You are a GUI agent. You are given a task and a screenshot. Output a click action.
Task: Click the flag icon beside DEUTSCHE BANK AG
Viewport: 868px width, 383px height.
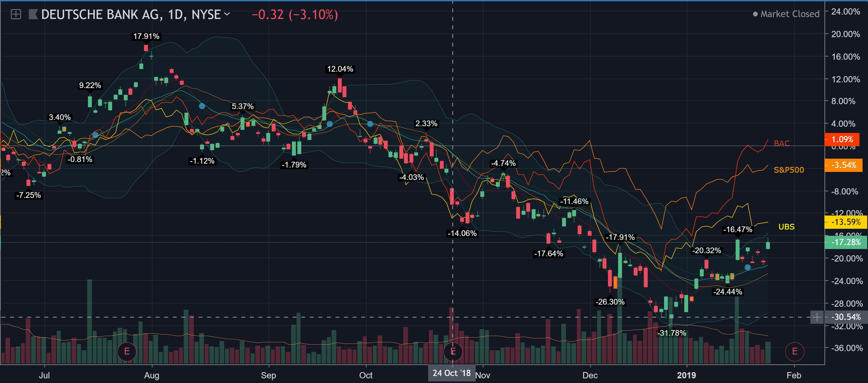[33, 14]
